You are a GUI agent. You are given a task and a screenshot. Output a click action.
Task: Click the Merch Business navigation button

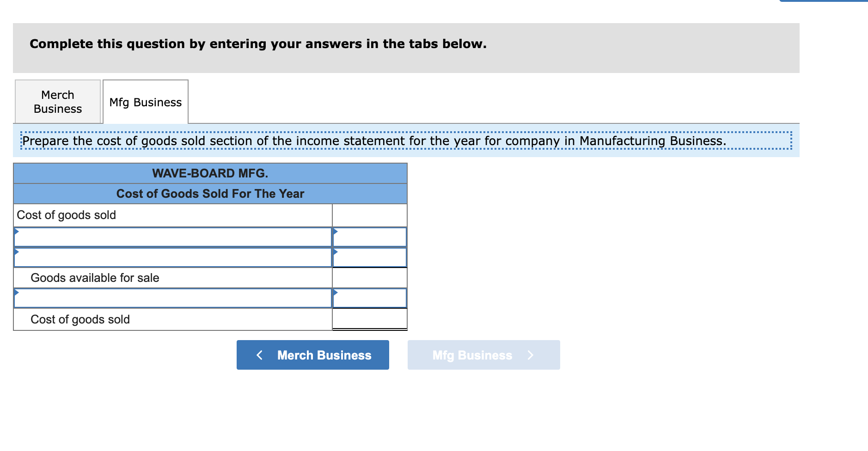(x=312, y=355)
